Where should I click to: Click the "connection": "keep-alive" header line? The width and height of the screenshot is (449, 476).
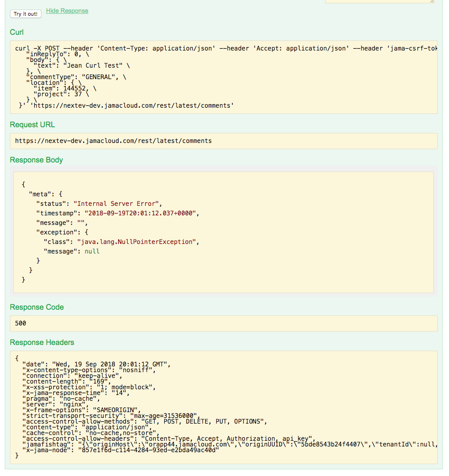click(x=72, y=376)
